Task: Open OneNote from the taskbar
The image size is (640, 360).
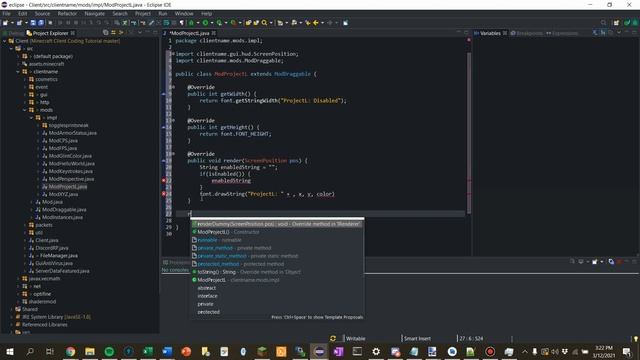Action: tap(338, 351)
